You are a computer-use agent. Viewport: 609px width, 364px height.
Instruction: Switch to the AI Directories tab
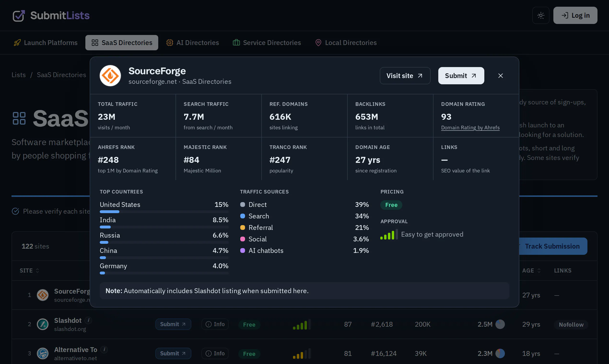[192, 43]
